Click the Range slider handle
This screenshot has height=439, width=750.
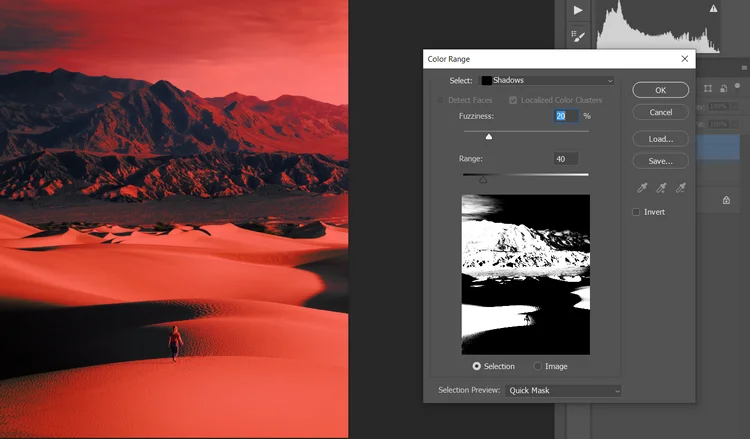pos(483,180)
